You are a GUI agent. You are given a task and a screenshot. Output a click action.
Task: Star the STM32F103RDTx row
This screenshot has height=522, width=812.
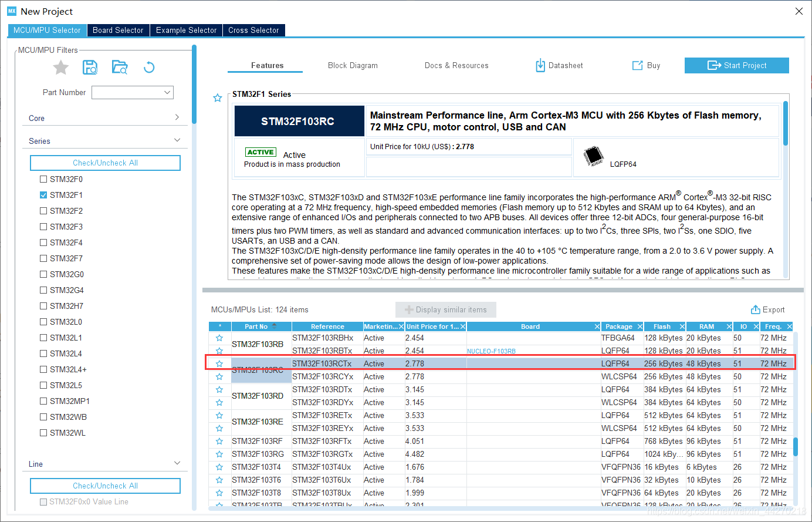(x=219, y=390)
